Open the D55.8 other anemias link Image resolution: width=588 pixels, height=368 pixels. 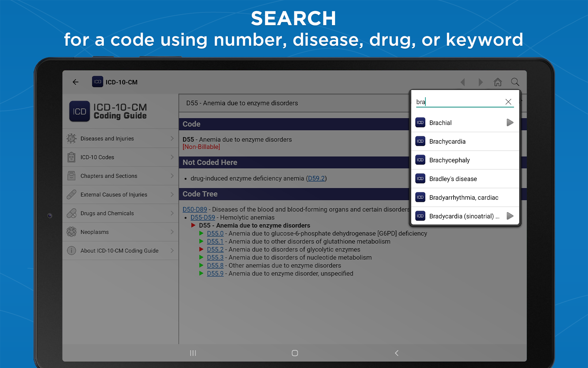click(215, 266)
